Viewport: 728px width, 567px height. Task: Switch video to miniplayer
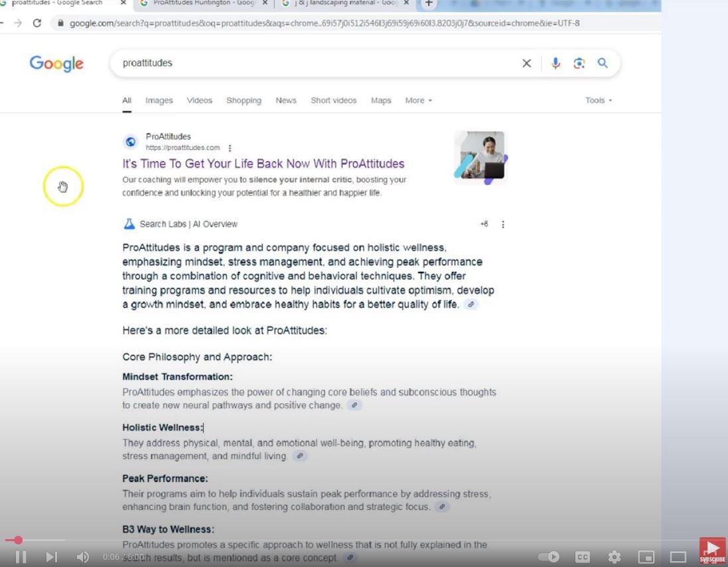[646, 557]
